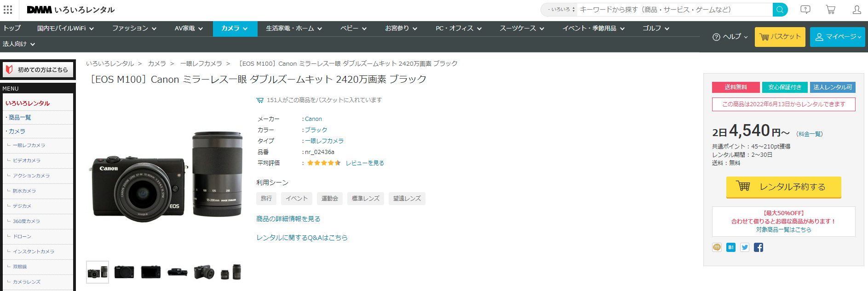The height and width of the screenshot is (291, 868).
Task: Expand the AV家電 menu
Action: tap(189, 29)
